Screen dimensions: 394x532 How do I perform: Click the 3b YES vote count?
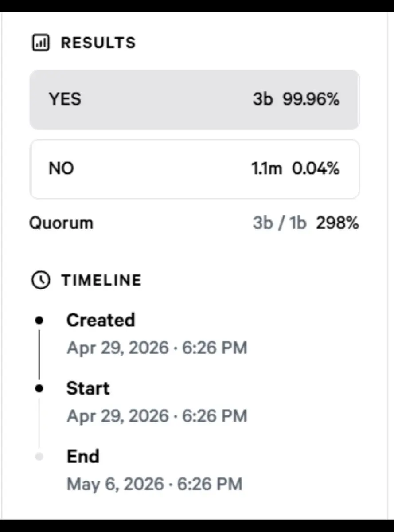262,100
